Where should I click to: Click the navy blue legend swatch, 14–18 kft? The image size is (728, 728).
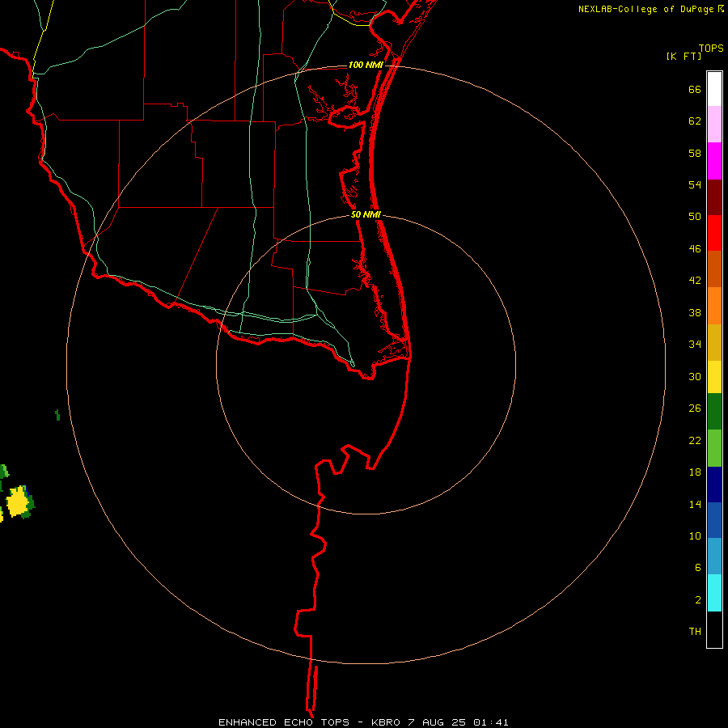(x=714, y=485)
